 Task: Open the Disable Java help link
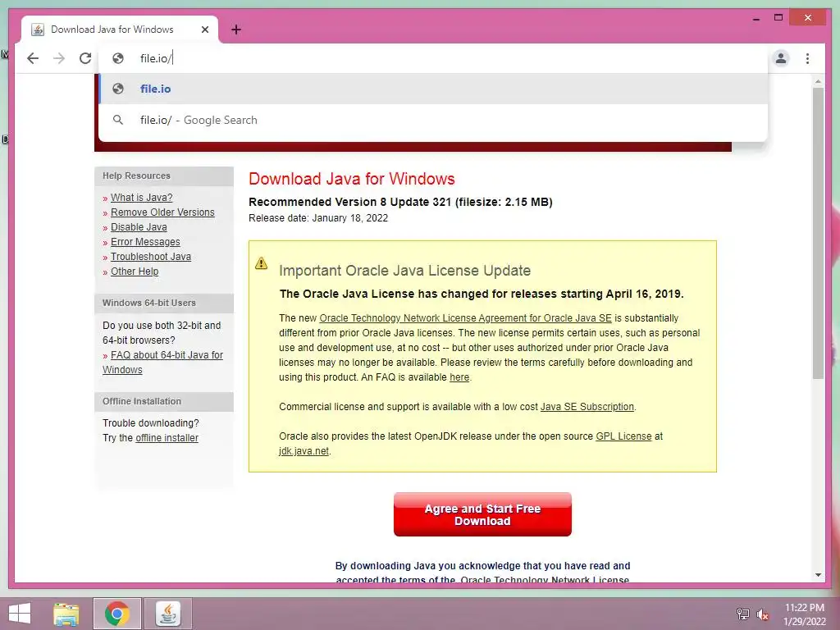point(139,227)
